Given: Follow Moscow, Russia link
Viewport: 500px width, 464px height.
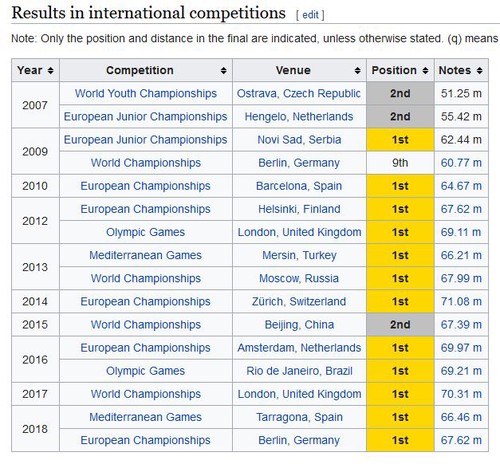Looking at the screenshot, I should 299,278.
